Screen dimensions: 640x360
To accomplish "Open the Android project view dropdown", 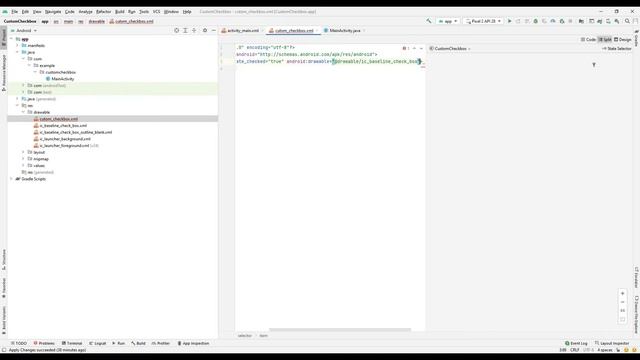I will pyautogui.click(x=24, y=31).
